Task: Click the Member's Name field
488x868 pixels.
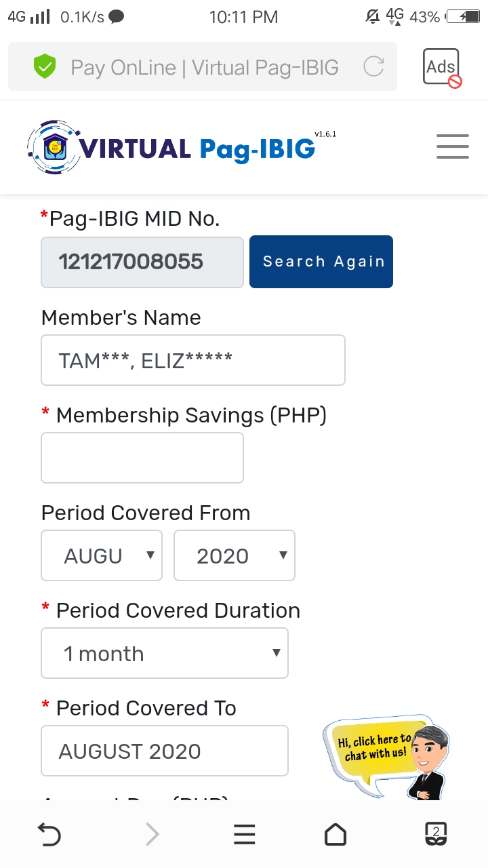Action: [x=193, y=360]
